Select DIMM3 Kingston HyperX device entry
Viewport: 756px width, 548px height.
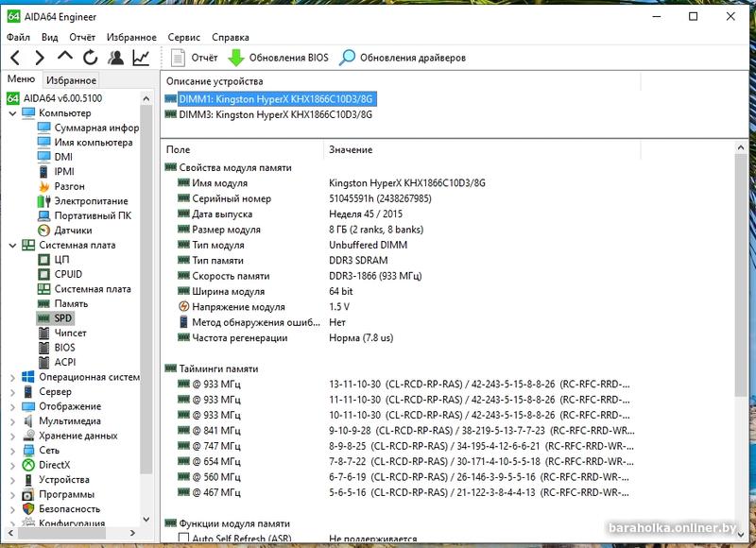(x=275, y=114)
